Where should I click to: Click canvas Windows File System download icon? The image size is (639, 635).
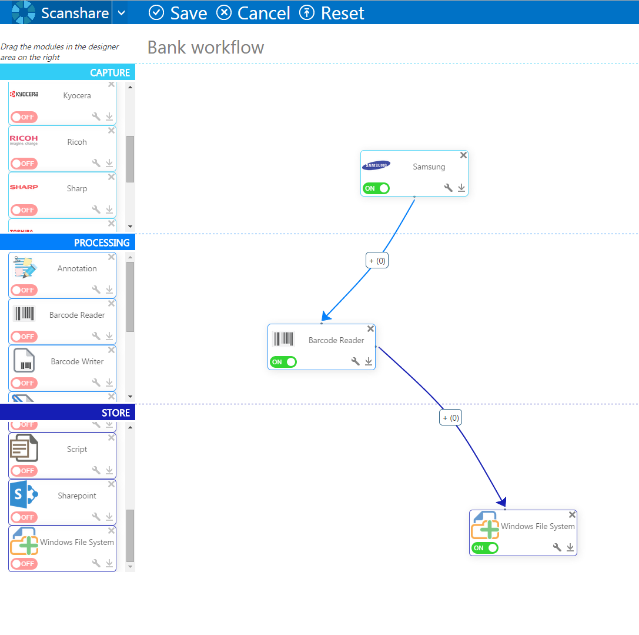click(570, 547)
